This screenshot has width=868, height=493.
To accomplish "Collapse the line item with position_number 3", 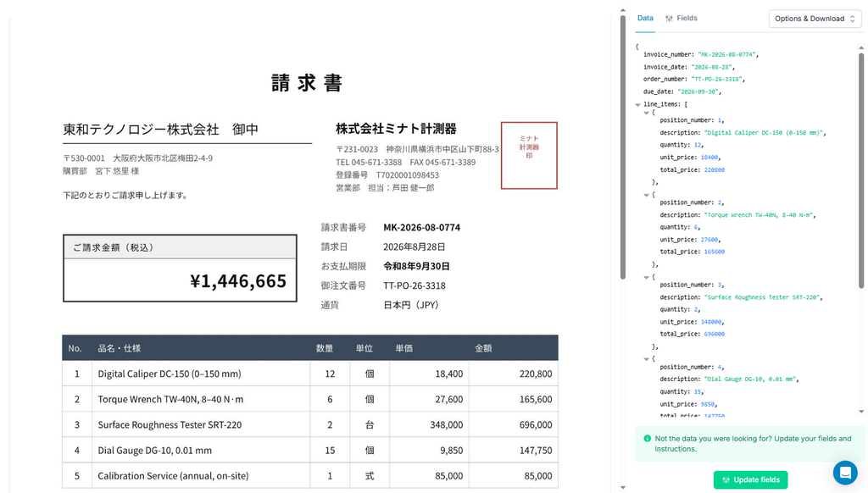I will (646, 277).
